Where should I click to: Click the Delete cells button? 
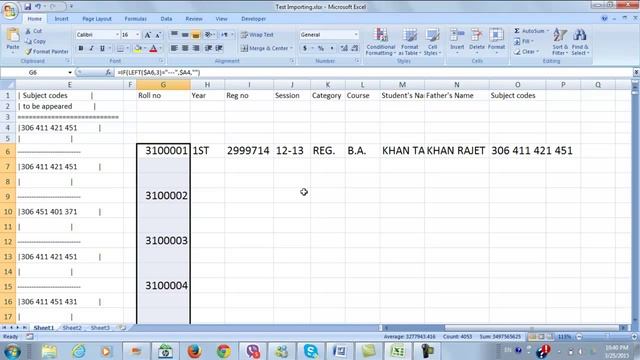476,42
